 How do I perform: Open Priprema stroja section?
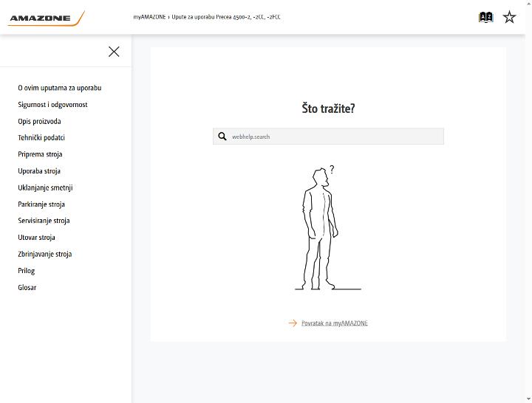click(x=40, y=154)
